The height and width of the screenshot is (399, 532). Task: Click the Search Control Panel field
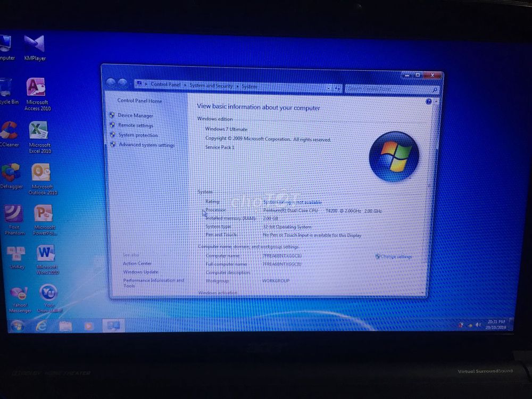pos(392,89)
